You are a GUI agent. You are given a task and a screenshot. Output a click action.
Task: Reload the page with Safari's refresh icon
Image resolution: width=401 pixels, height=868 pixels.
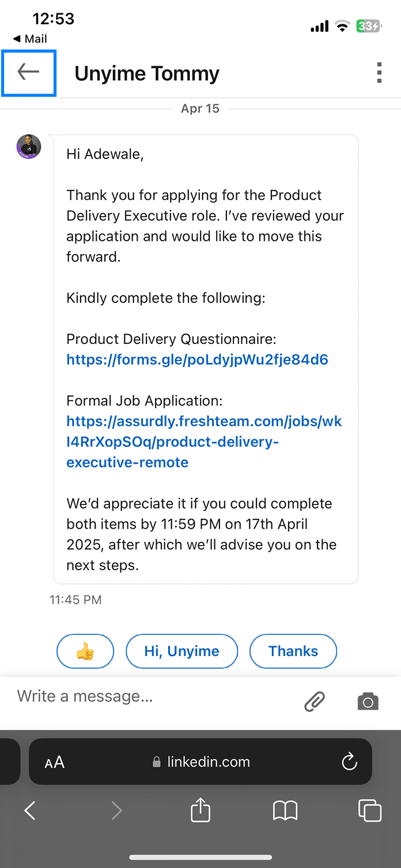point(349,763)
